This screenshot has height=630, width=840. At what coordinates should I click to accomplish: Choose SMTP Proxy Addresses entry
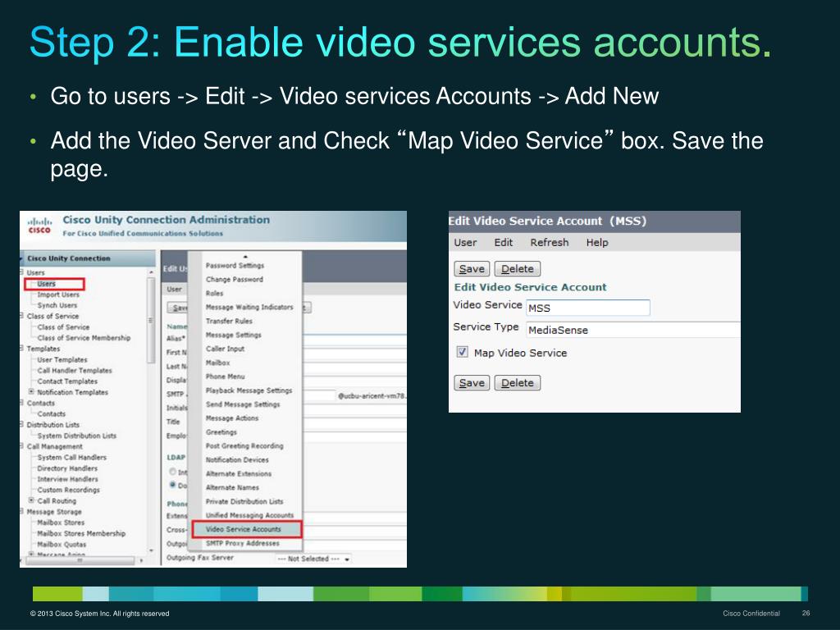pos(242,543)
